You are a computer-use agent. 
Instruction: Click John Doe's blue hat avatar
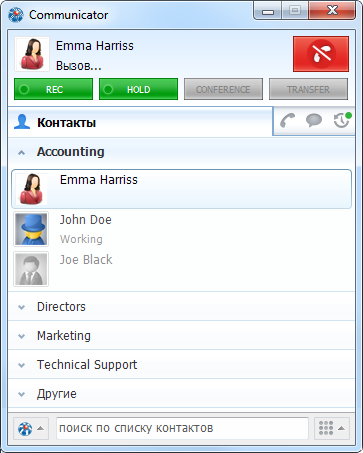click(31, 229)
